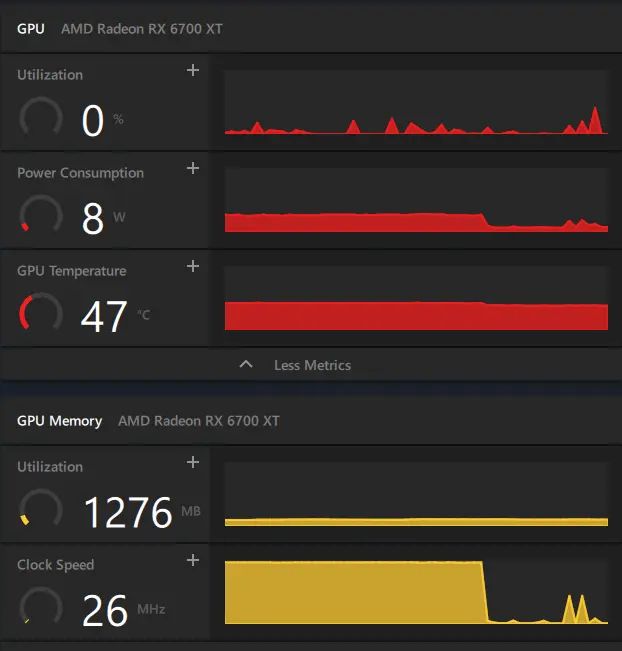Click the GPU section header label
The image size is (622, 651).
point(31,29)
